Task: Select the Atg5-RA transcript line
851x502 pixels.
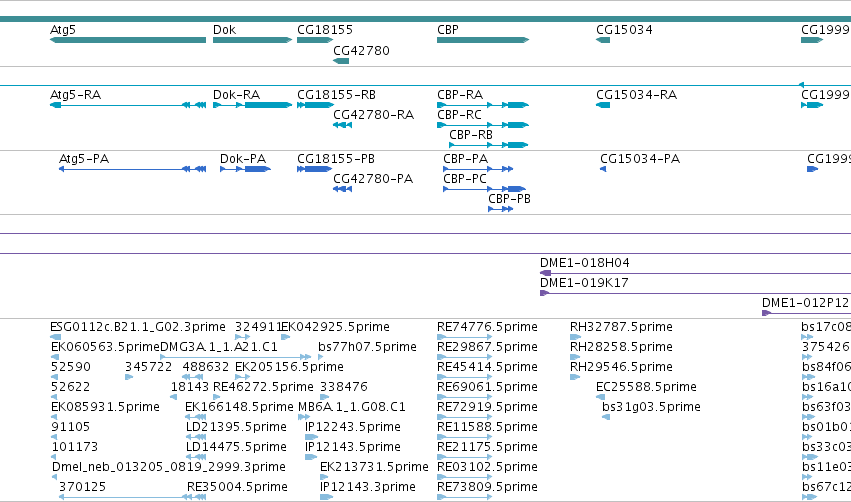Action: [128, 105]
